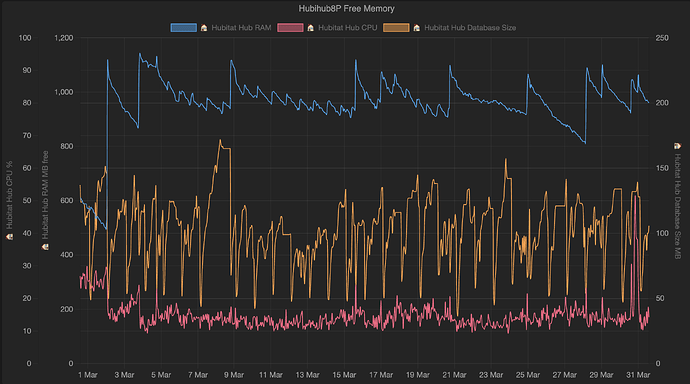Image resolution: width=690 pixels, height=384 pixels.
Task: Click the house icon beside Hubitat Hub CPU
Action: [310, 28]
